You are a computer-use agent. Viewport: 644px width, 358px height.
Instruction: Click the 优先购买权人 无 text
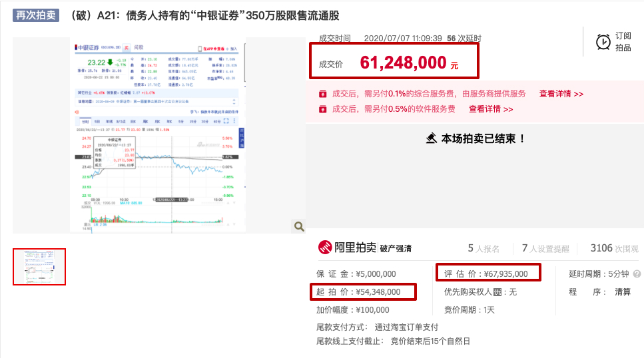point(480,292)
